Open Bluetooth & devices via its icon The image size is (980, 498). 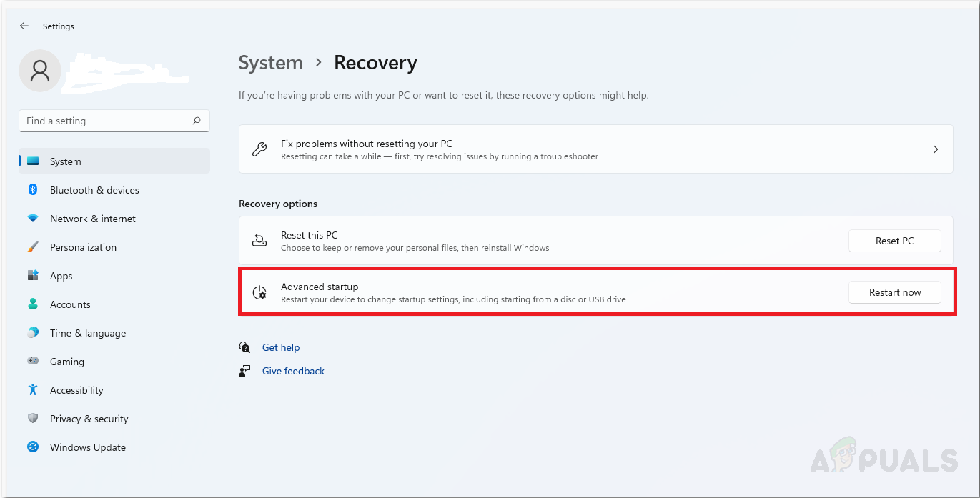click(x=33, y=190)
